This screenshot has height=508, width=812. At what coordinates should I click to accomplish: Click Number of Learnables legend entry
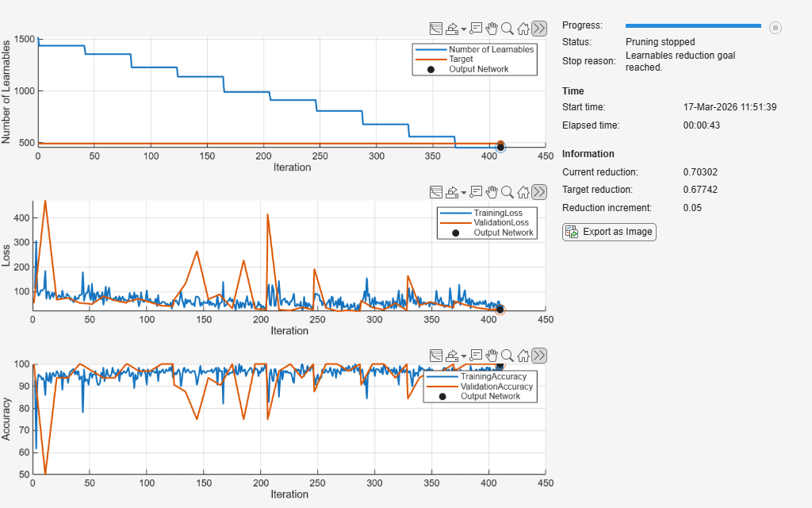pos(474,49)
